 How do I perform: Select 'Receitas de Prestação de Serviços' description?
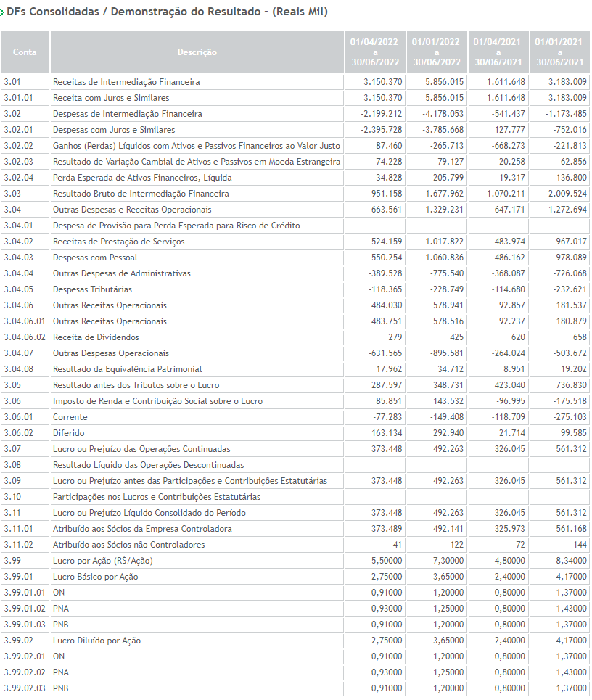pos(119,242)
